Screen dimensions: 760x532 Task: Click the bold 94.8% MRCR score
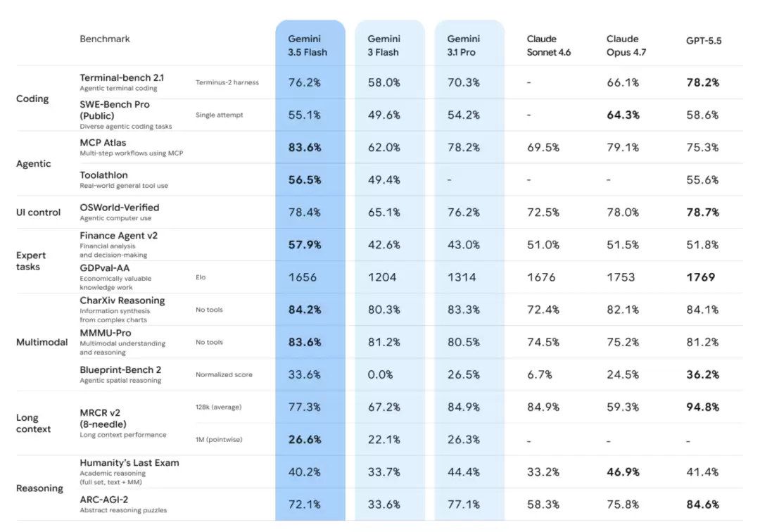pos(702,407)
